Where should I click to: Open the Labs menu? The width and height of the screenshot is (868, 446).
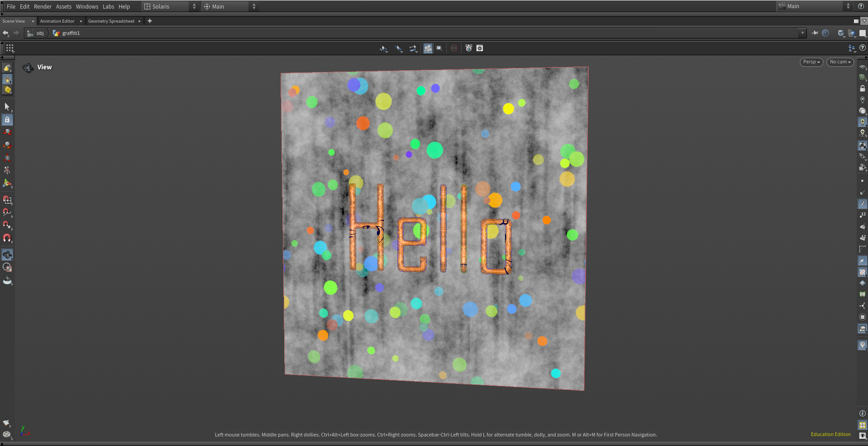(x=108, y=6)
